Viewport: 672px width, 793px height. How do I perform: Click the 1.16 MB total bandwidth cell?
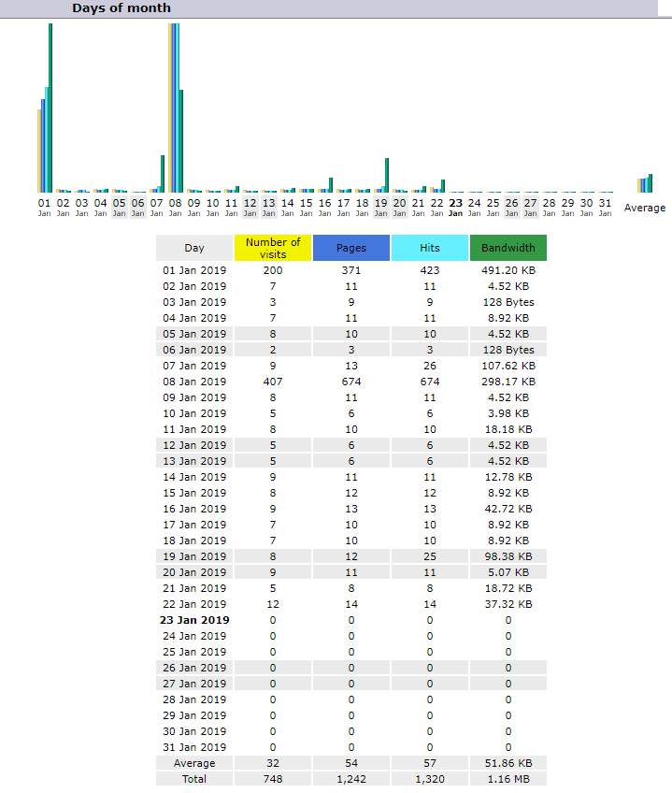508,779
